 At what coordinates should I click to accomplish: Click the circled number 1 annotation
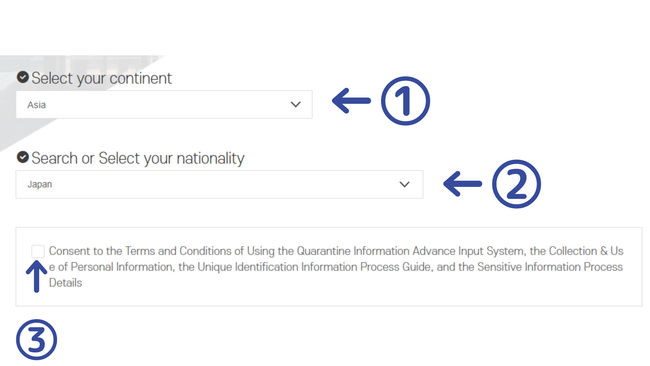click(405, 101)
